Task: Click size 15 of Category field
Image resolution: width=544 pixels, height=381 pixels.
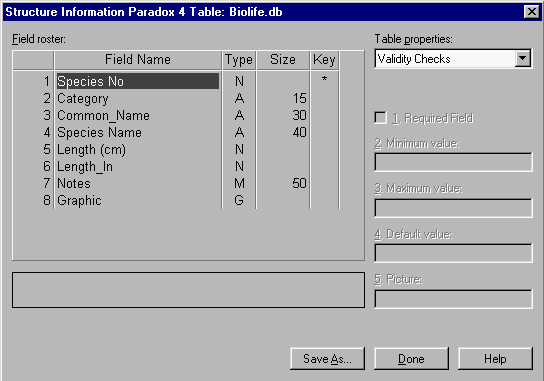Action: [x=299, y=98]
